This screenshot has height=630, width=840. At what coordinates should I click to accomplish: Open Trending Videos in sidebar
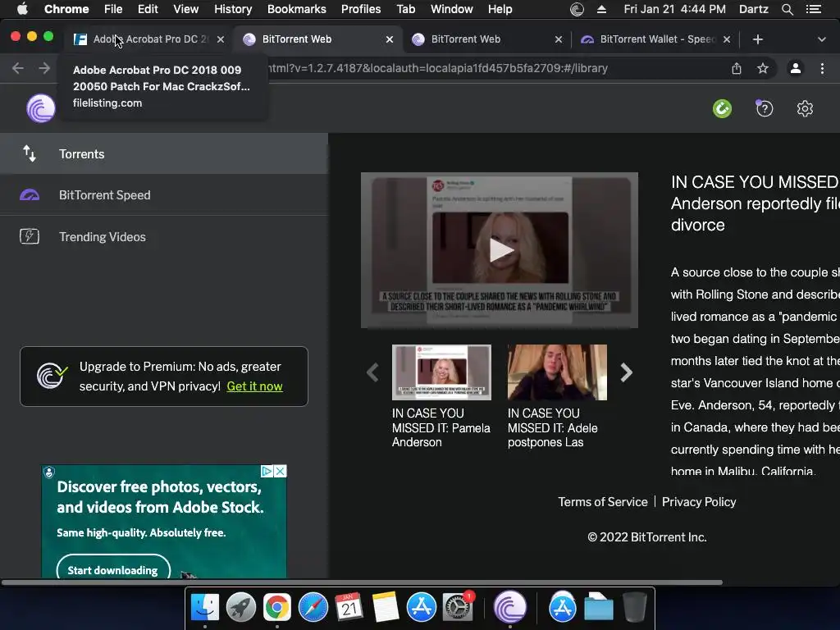pyautogui.click(x=163, y=237)
